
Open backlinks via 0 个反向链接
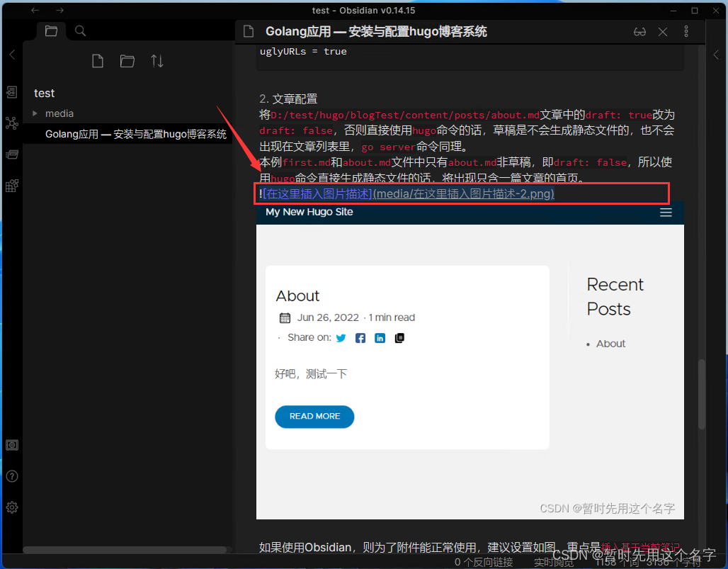pos(484,561)
